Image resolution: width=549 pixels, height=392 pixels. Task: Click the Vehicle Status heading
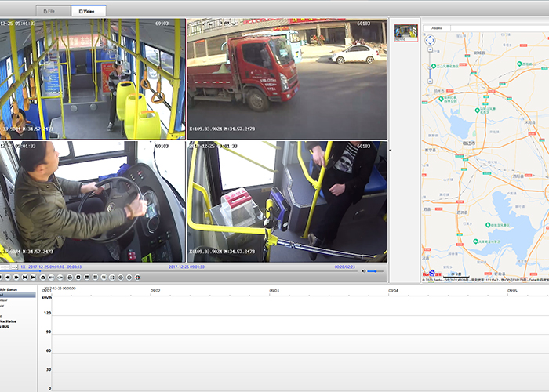(9, 289)
